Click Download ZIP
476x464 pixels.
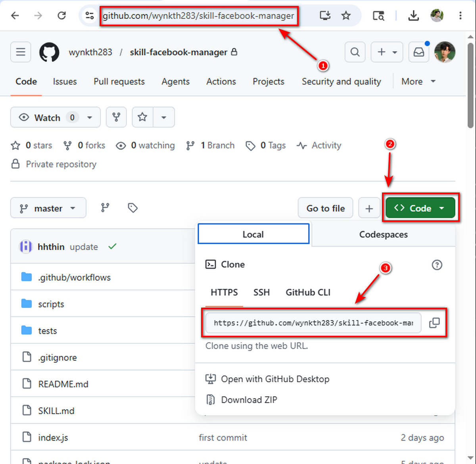[242, 400]
